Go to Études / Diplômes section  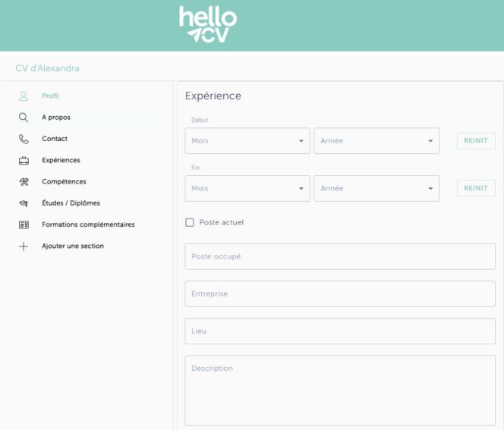(71, 203)
